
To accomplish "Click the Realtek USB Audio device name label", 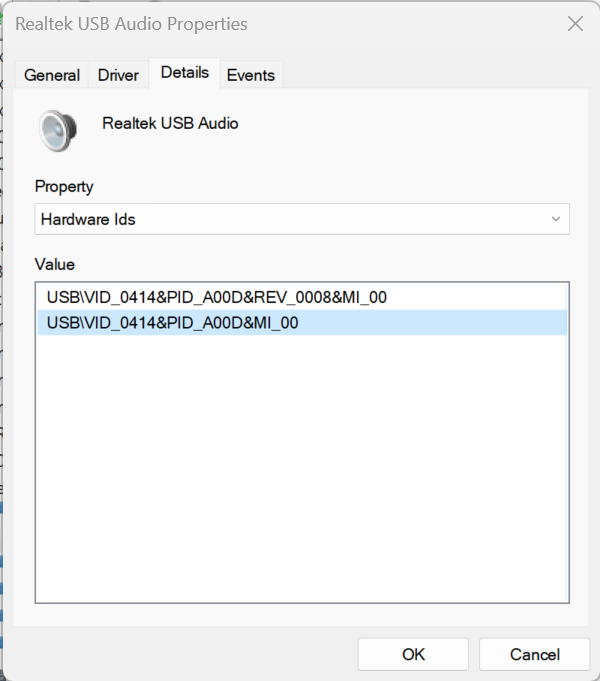I will click(170, 123).
